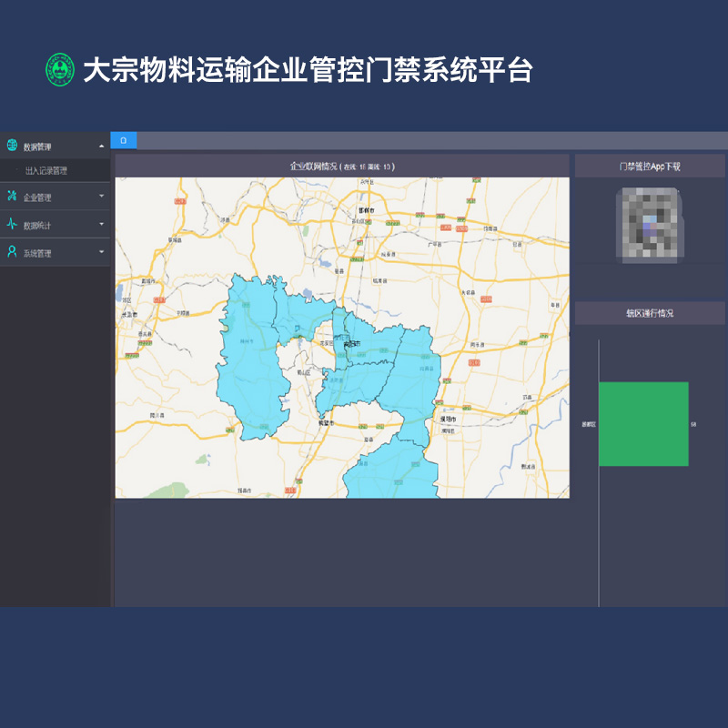728x728 pixels.
Task: Click the 系统管理 user icon
Action: [12, 252]
